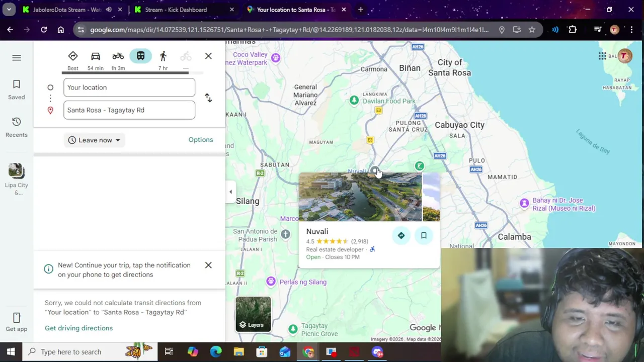Screen dimensions: 644x362
Task: Select Driving mode, 54 min
Action: coord(95,60)
